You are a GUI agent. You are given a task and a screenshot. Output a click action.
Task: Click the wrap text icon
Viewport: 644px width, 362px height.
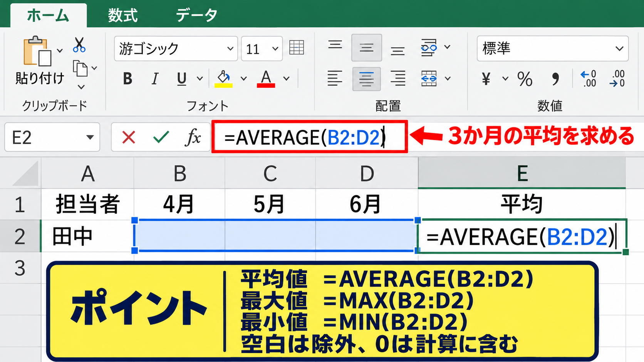(x=429, y=48)
